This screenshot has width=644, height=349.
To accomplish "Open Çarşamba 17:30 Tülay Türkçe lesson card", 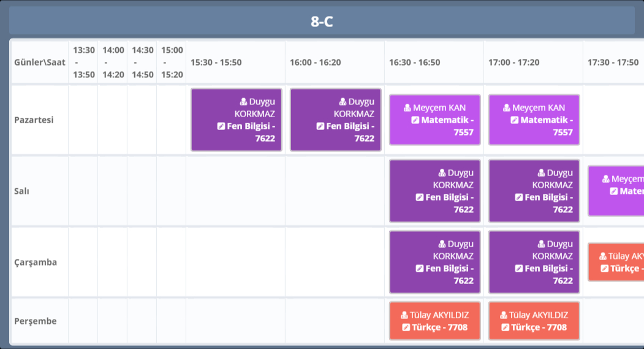I will (616, 262).
